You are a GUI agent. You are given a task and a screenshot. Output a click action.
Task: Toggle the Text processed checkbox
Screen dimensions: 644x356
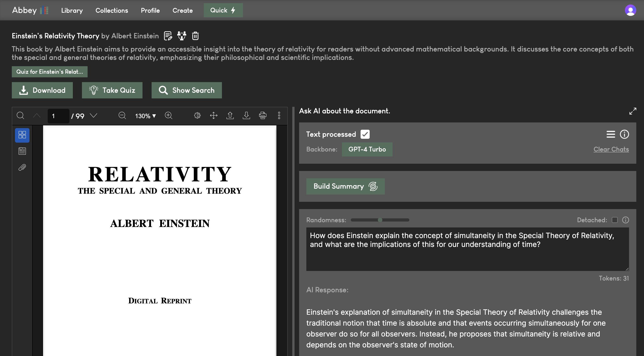coord(365,134)
